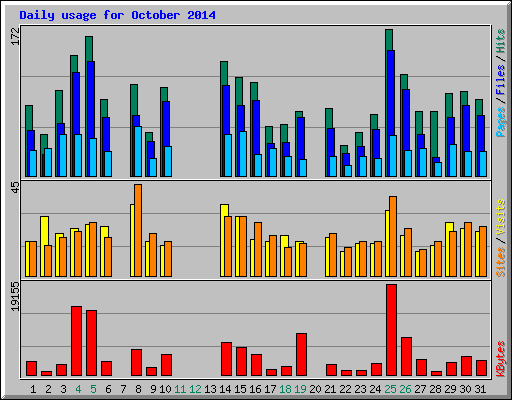Viewport: 512px width, 400px height.
Task: Select the light blue Pages bar for day 8
Action: point(138,151)
